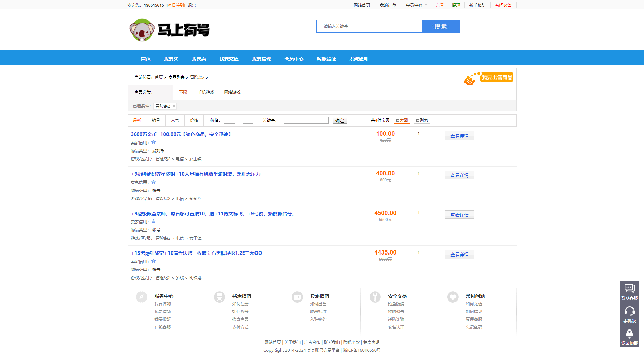Switch sorting to the 销量 tab
644x354 pixels.
(156, 120)
